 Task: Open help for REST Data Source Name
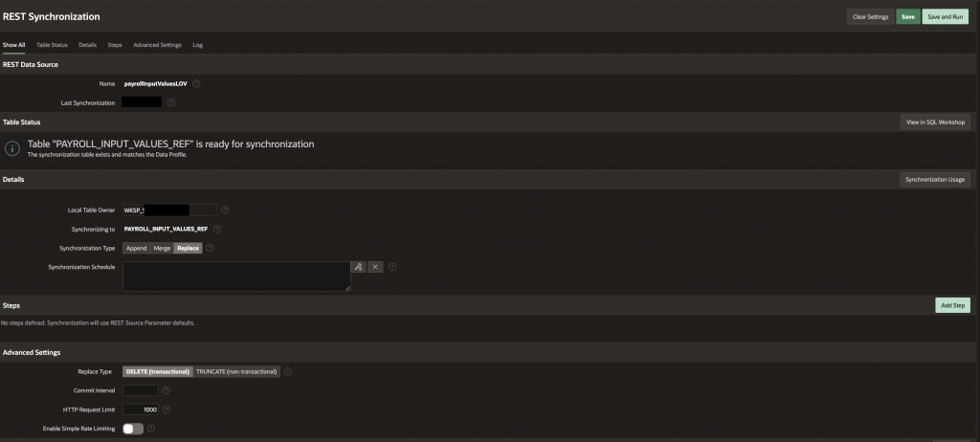[196, 83]
